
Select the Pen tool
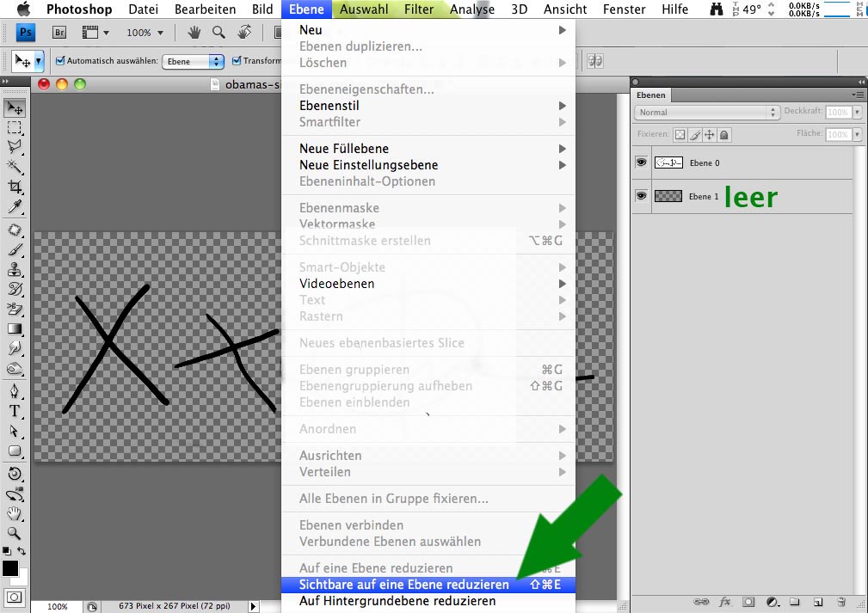coord(15,391)
